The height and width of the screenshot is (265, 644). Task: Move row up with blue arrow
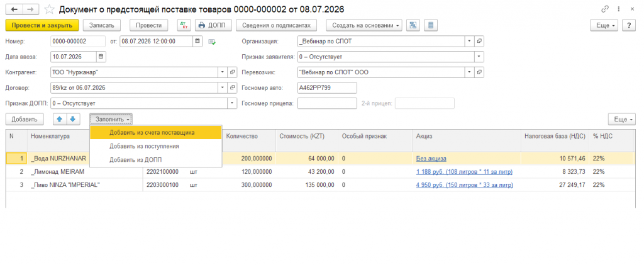pyautogui.click(x=59, y=119)
